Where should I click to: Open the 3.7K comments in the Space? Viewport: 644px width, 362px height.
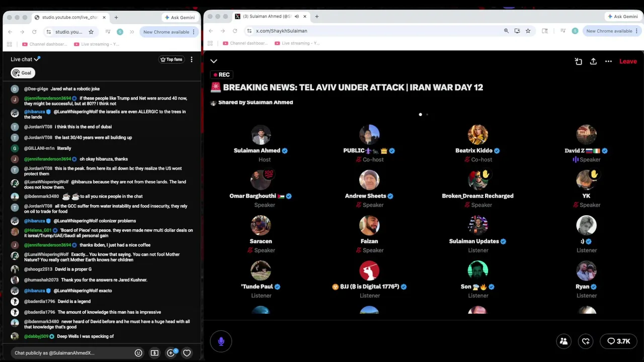tap(619, 341)
